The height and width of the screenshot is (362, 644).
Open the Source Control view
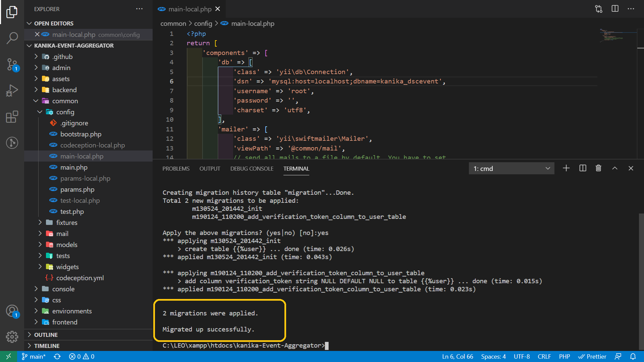coord(12,64)
